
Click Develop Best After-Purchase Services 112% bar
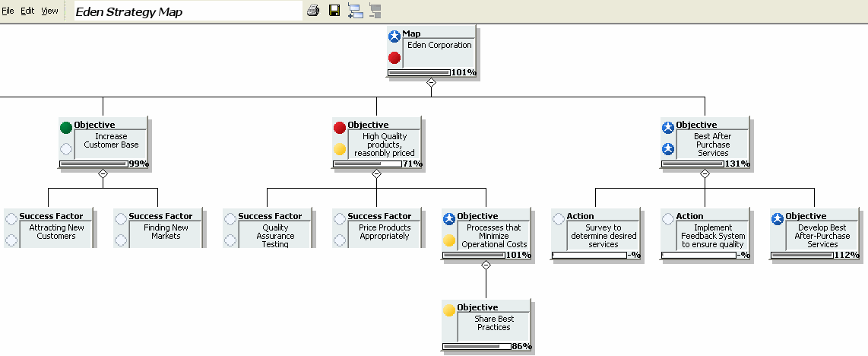click(x=802, y=256)
